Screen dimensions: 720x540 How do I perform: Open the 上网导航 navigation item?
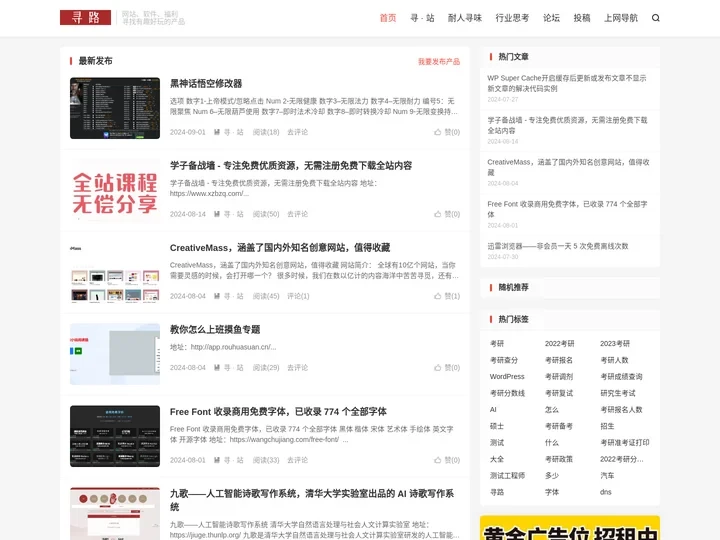(x=620, y=18)
